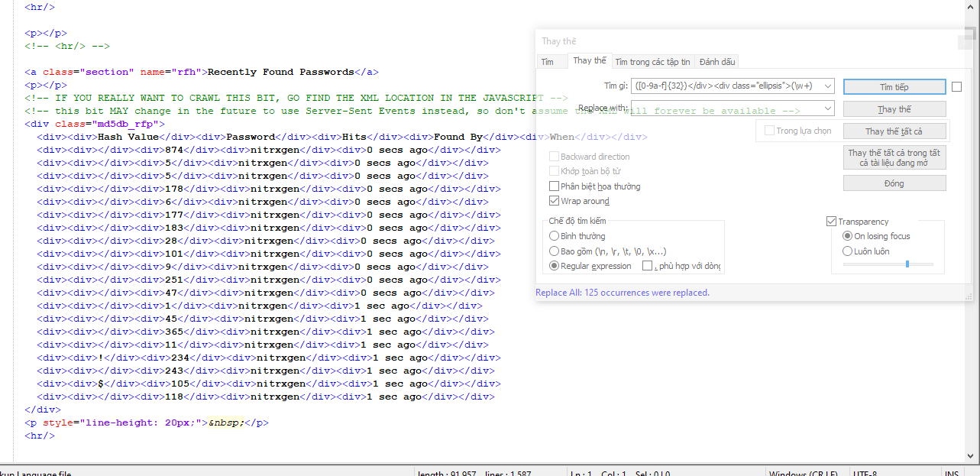Tick the small checkbox beside Tìm tiếp
980x476 pixels.
pyautogui.click(x=956, y=87)
